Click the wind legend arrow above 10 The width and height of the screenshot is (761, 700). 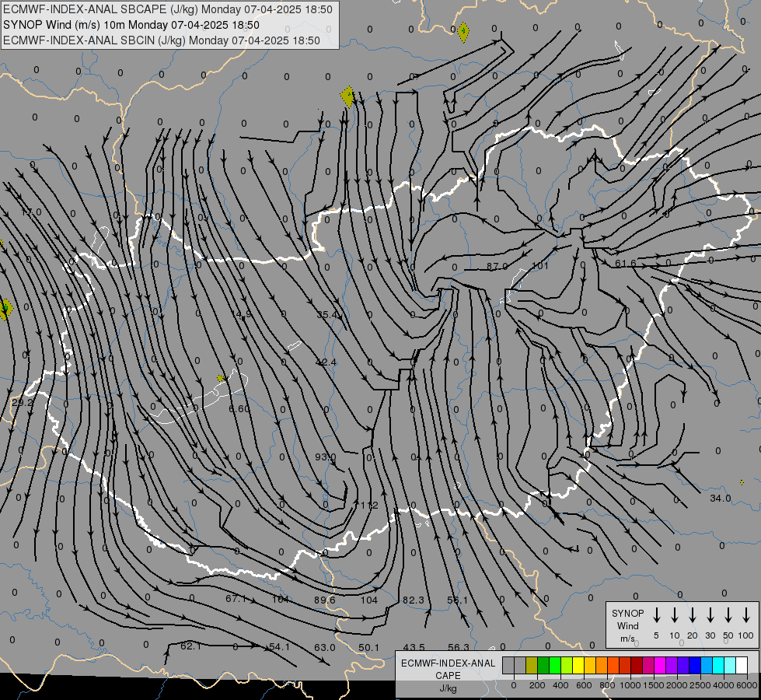[674, 615]
